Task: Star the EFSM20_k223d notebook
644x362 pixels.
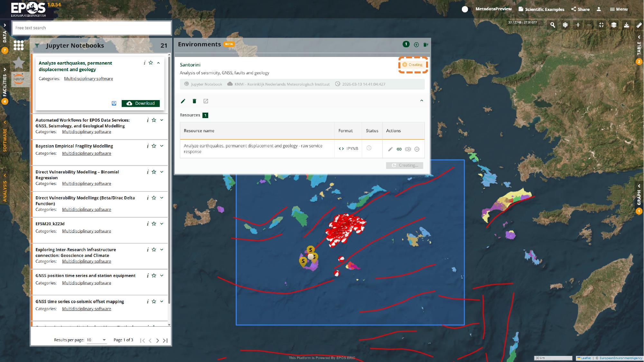Action: [154, 224]
